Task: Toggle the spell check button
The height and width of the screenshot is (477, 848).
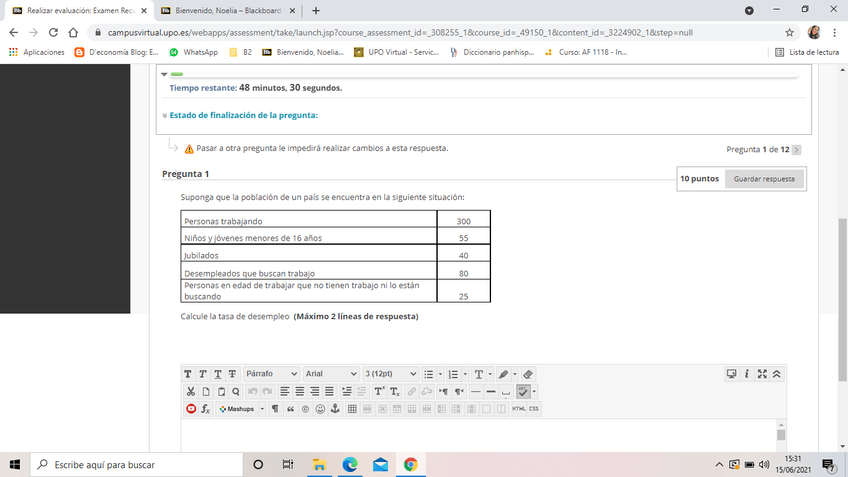Action: click(x=523, y=391)
